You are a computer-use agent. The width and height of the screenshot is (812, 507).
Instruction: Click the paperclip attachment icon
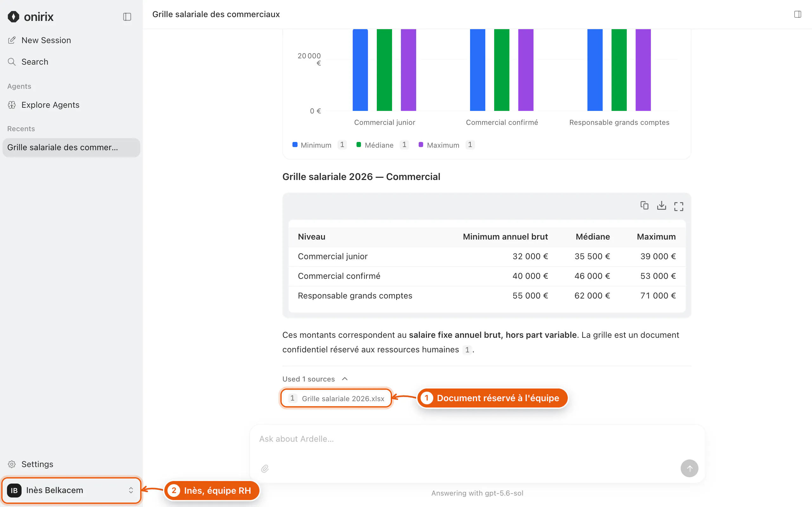tap(265, 468)
